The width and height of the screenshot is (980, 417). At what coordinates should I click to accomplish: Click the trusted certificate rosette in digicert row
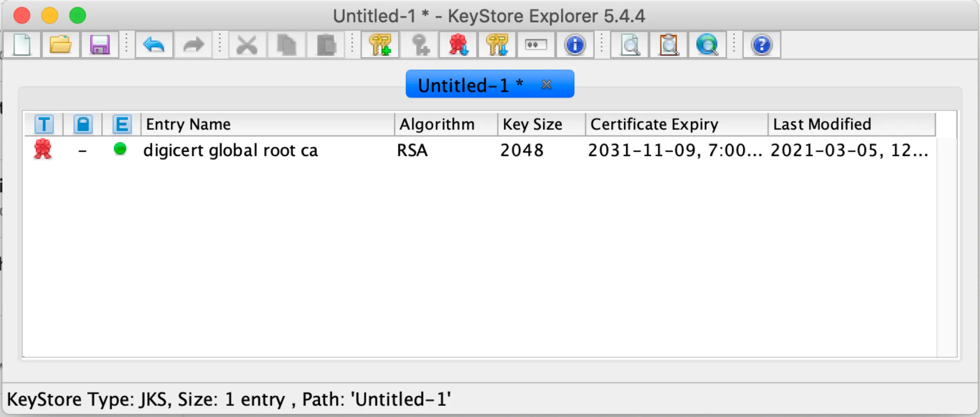pos(43,149)
